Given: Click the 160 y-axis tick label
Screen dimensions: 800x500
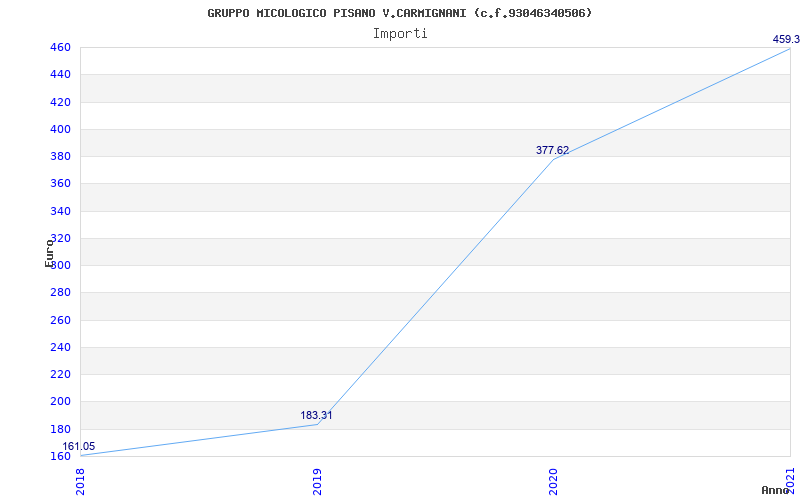Looking at the screenshot, I should pyautogui.click(x=60, y=456).
